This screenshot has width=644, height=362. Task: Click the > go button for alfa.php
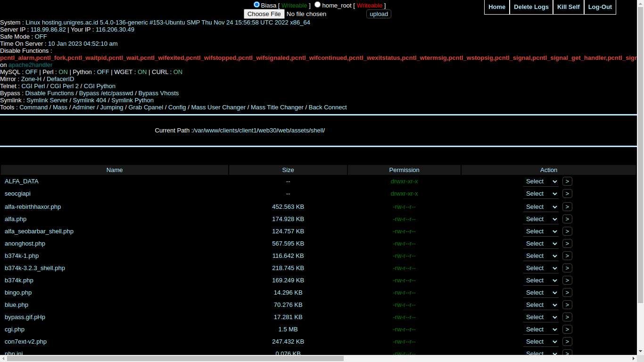tap(567, 219)
